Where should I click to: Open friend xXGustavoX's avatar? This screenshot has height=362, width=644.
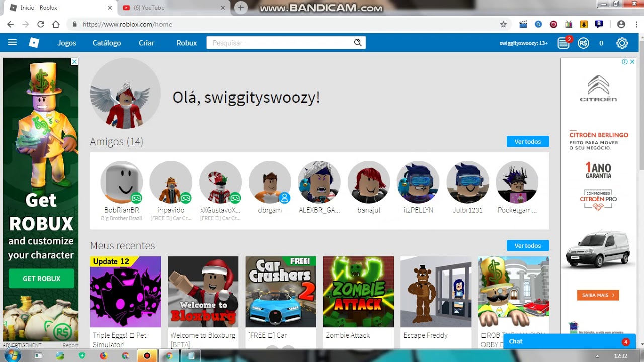click(x=220, y=182)
